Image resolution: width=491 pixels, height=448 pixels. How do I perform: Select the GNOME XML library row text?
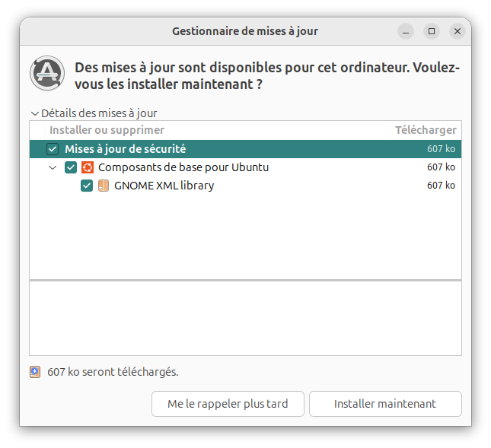[x=164, y=186]
